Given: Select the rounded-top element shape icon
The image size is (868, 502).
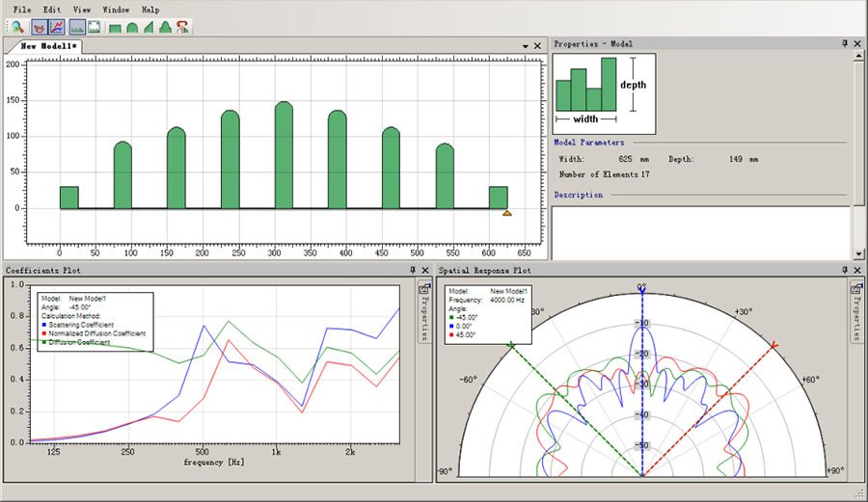Looking at the screenshot, I should point(132,27).
